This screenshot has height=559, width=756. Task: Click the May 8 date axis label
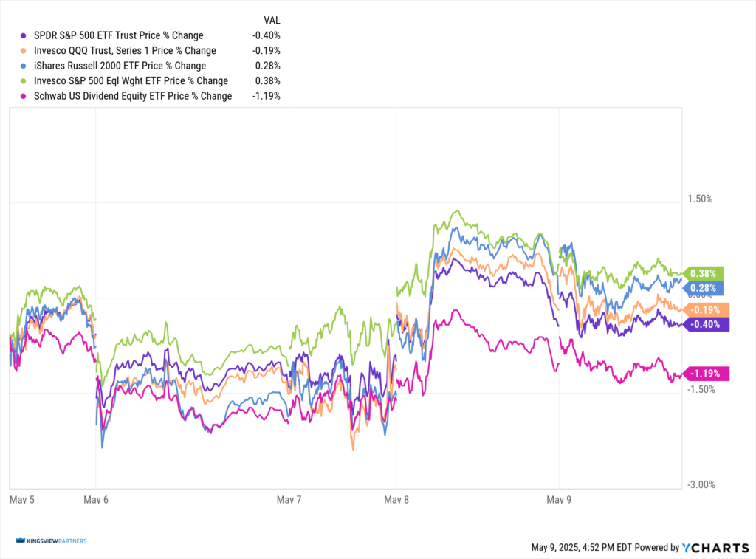(x=397, y=500)
